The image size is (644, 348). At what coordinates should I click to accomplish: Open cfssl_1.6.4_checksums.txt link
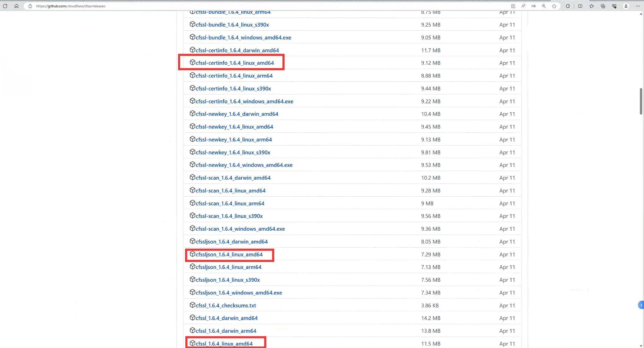pyautogui.click(x=226, y=305)
